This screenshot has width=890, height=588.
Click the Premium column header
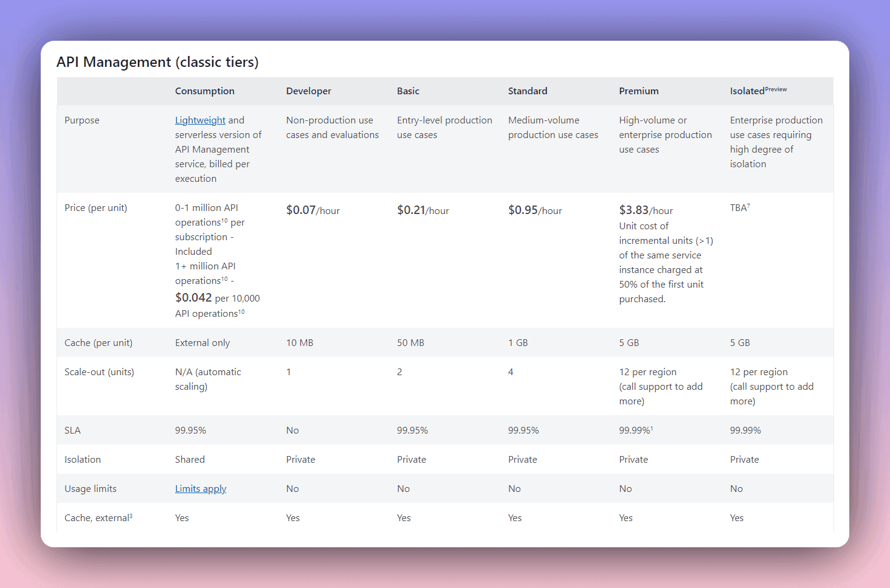638,91
